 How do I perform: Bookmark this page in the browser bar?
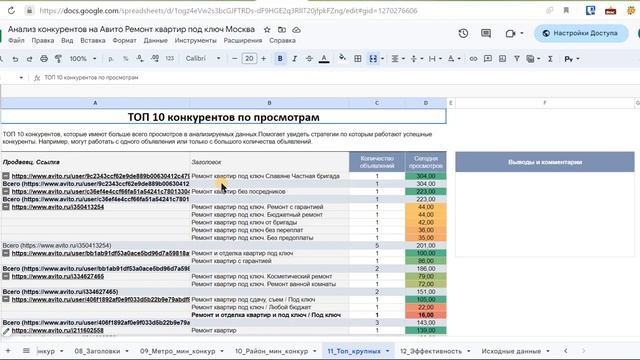pos(566,11)
